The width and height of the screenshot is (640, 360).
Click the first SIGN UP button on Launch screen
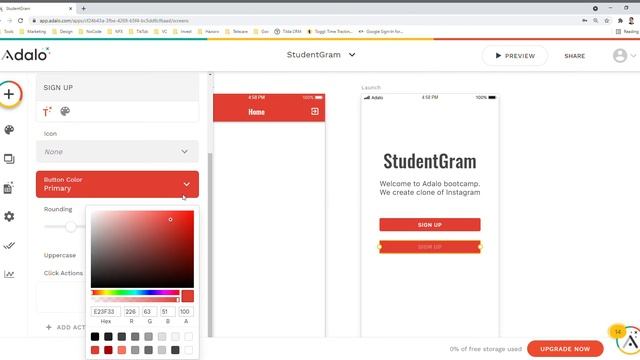coord(430,224)
